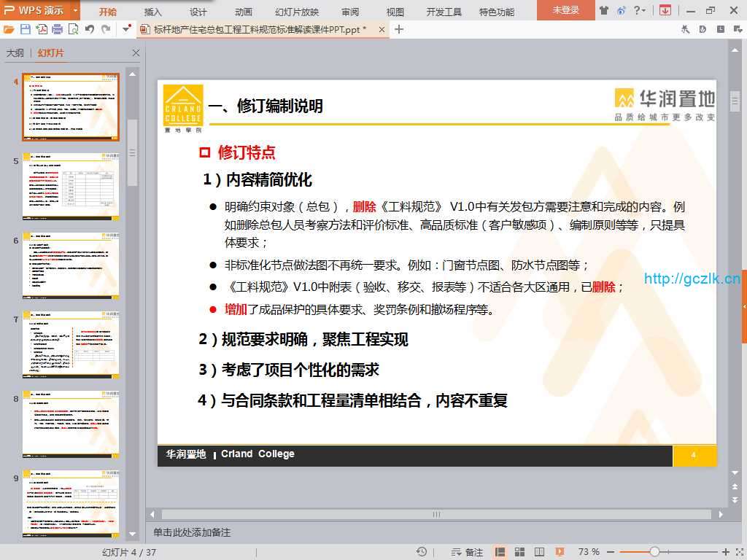Click the export to PDF icon
Image resolution: width=747 pixels, height=560 pixels.
(x=42, y=29)
